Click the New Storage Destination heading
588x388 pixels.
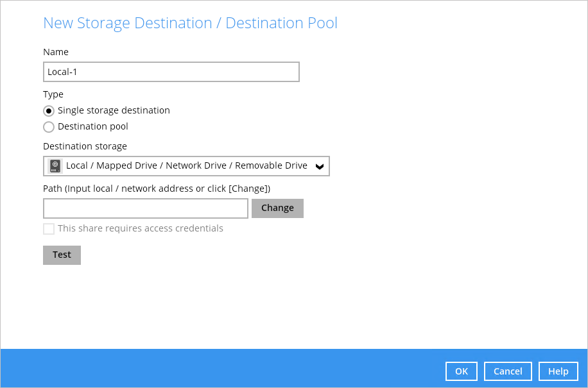click(190, 23)
